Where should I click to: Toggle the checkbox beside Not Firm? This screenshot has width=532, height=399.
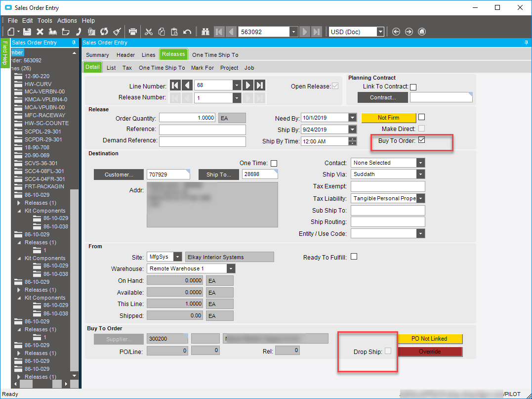(x=421, y=117)
